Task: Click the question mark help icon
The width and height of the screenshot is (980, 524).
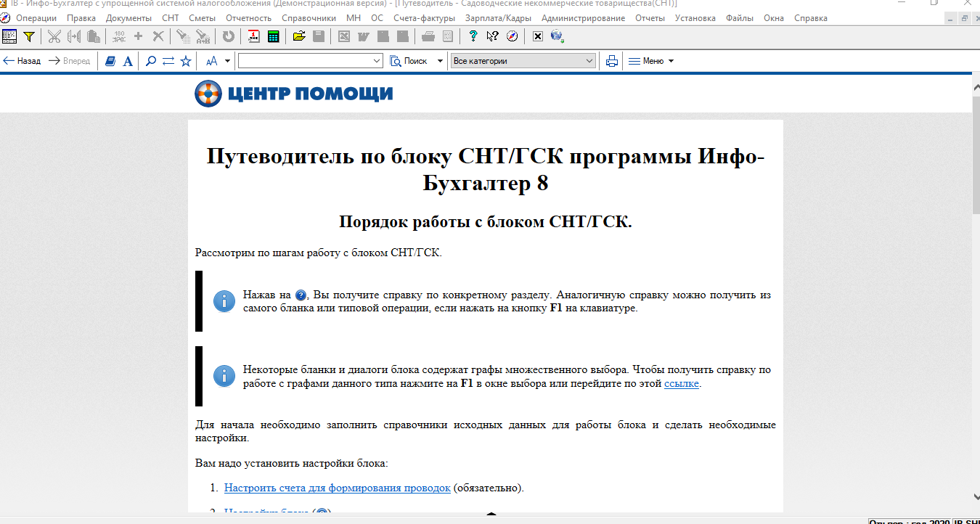Action: tap(473, 36)
